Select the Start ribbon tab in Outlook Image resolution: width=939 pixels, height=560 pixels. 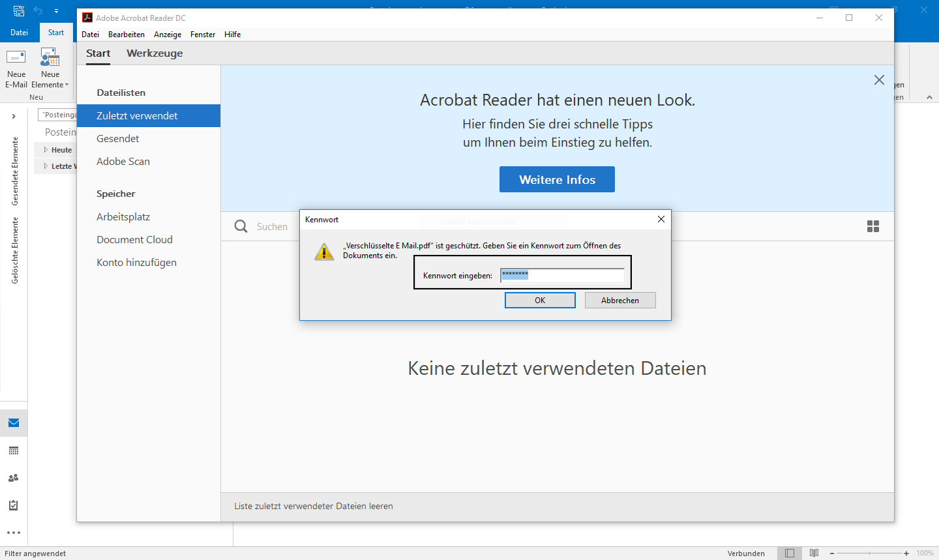[56, 33]
